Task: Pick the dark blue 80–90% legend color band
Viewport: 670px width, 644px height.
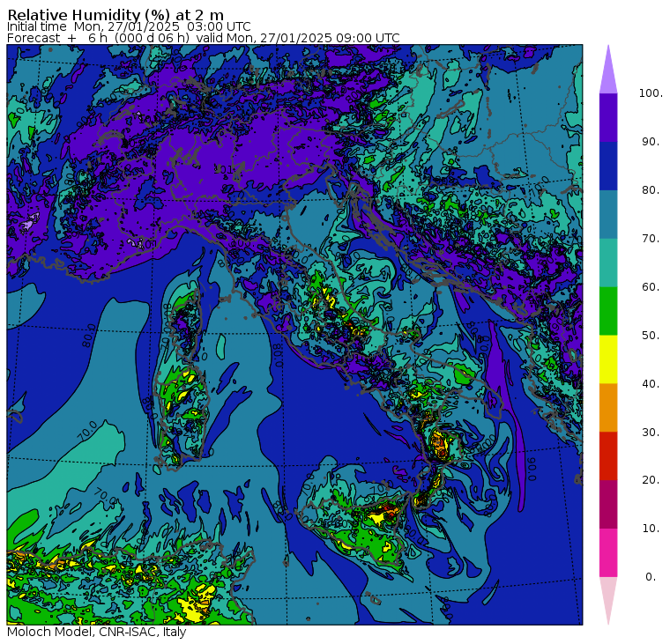Action: pos(608,166)
